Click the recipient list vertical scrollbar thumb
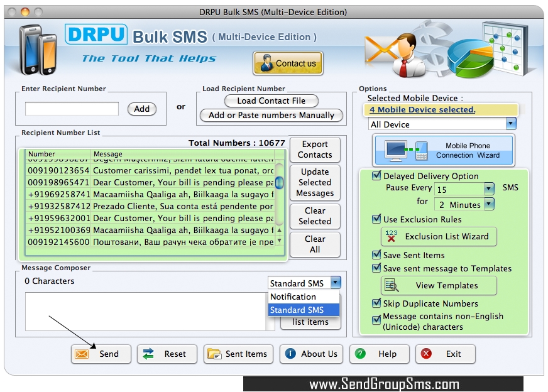Image resolution: width=548 pixels, height=392 pixels. (x=279, y=182)
